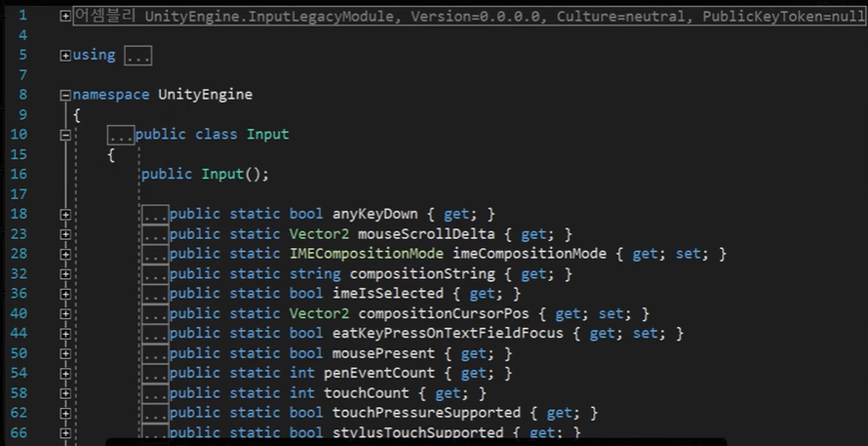Expand the imeCompositionMode property region
Screen dimensions: 868x446
point(65,255)
